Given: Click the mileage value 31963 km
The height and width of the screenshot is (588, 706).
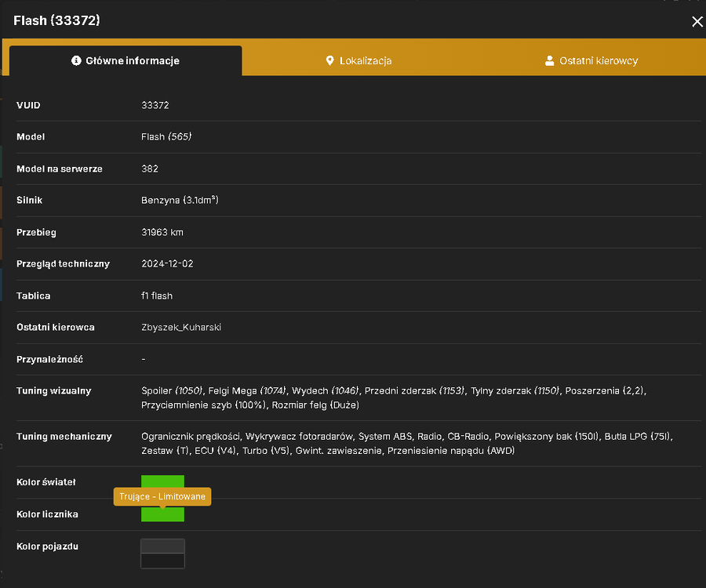Looking at the screenshot, I should (x=162, y=233).
